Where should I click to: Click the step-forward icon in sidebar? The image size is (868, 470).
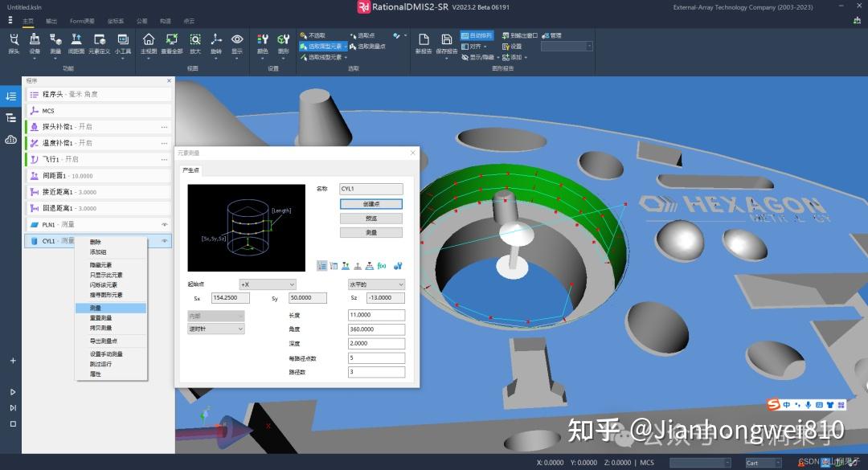[x=13, y=408]
